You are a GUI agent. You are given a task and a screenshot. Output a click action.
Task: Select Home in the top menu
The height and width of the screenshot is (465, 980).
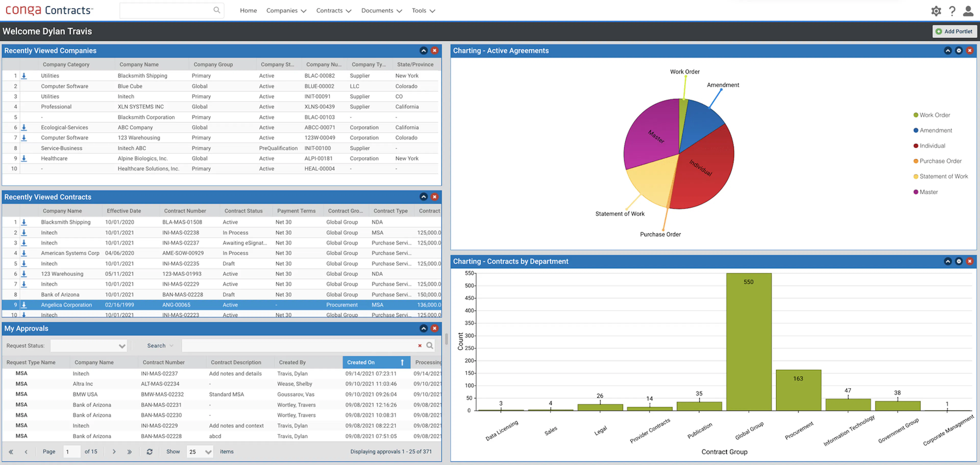click(248, 10)
